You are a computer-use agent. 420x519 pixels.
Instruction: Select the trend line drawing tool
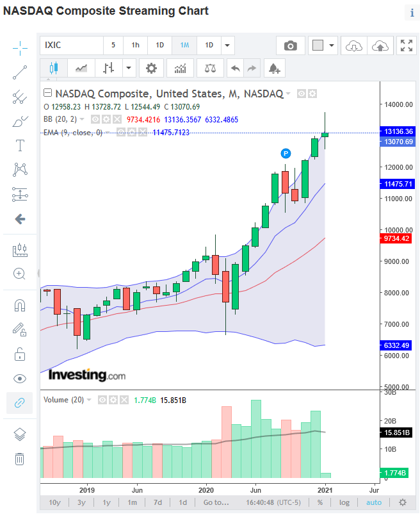point(19,72)
